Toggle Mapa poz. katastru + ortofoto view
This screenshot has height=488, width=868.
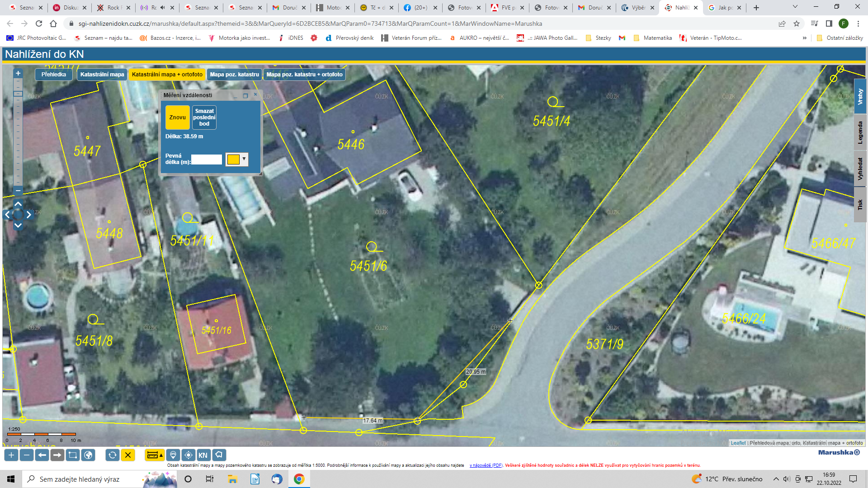point(304,75)
